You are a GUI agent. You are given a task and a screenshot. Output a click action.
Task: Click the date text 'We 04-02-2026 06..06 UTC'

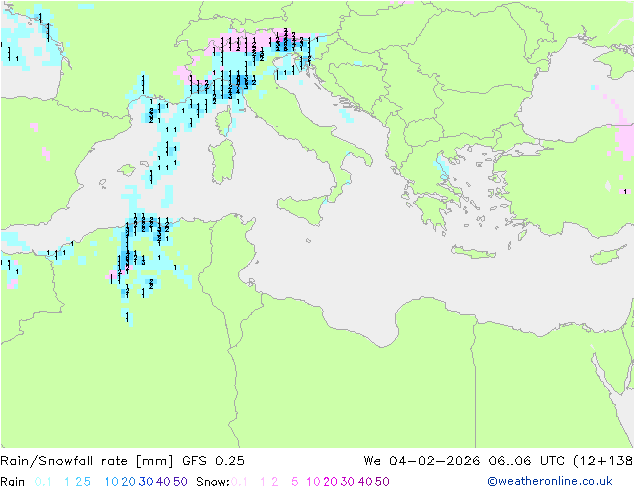465,461
